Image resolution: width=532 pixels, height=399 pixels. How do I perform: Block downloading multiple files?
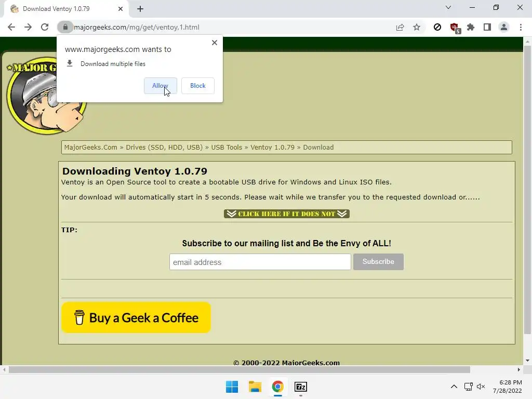coord(198,86)
